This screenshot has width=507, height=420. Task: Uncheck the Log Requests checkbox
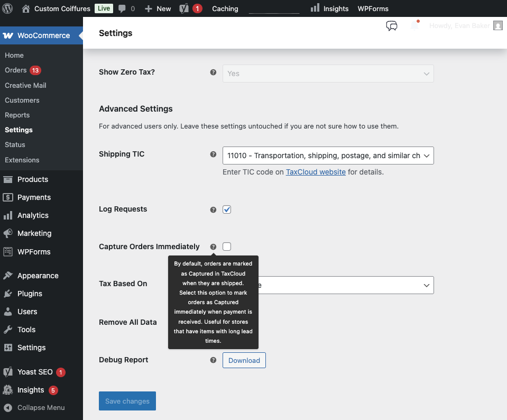click(x=227, y=209)
